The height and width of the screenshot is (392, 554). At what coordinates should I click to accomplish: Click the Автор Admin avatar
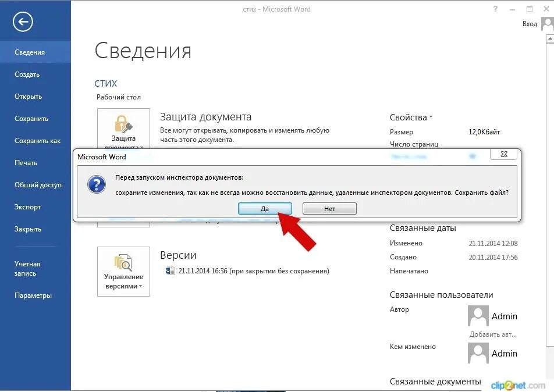point(478,316)
